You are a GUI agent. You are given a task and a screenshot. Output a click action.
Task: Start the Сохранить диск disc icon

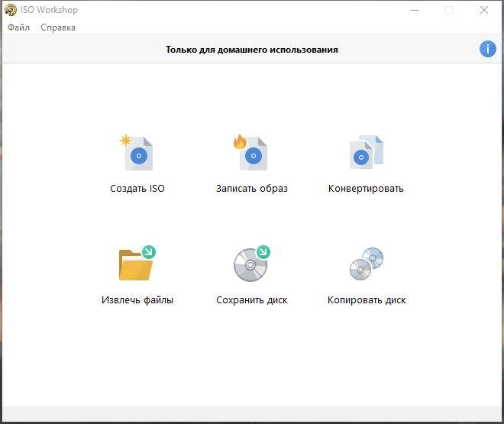click(252, 264)
